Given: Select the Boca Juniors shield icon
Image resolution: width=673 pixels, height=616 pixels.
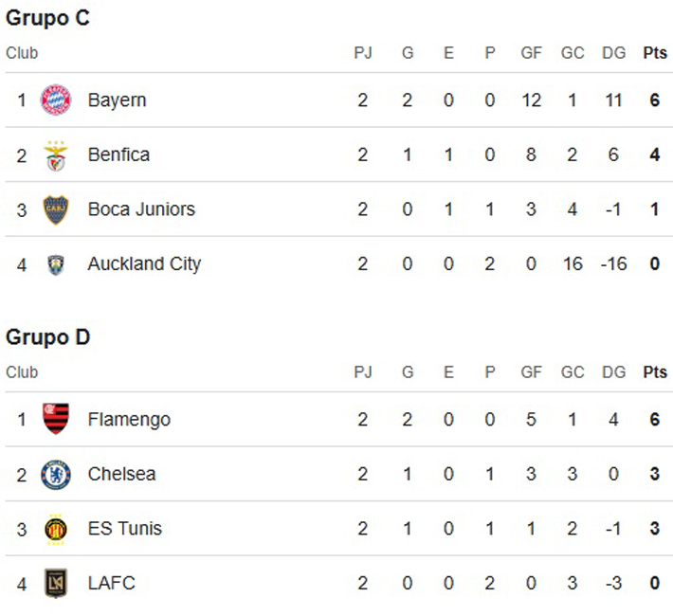Looking at the screenshot, I should pyautogui.click(x=56, y=209).
